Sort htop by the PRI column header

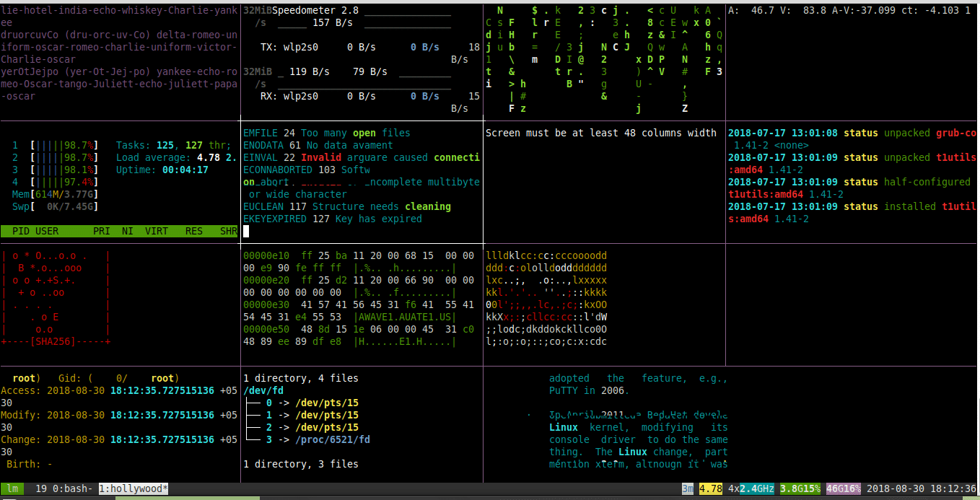pyautogui.click(x=101, y=232)
